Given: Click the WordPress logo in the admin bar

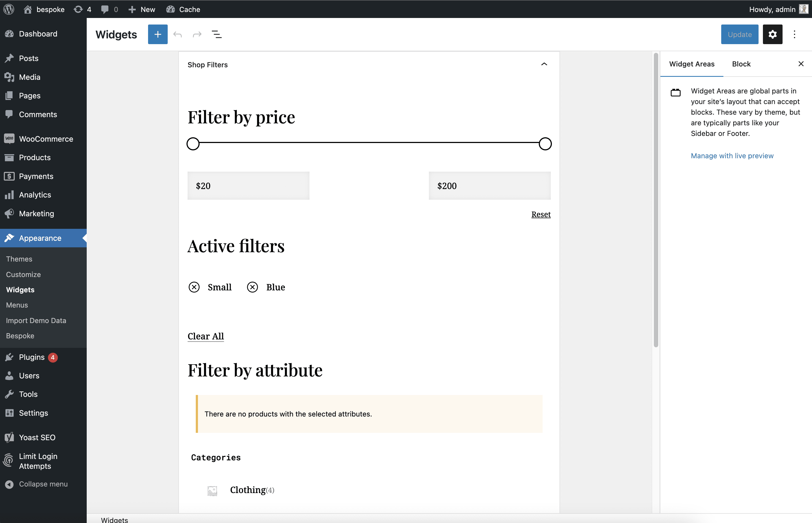Looking at the screenshot, I should [x=9, y=9].
